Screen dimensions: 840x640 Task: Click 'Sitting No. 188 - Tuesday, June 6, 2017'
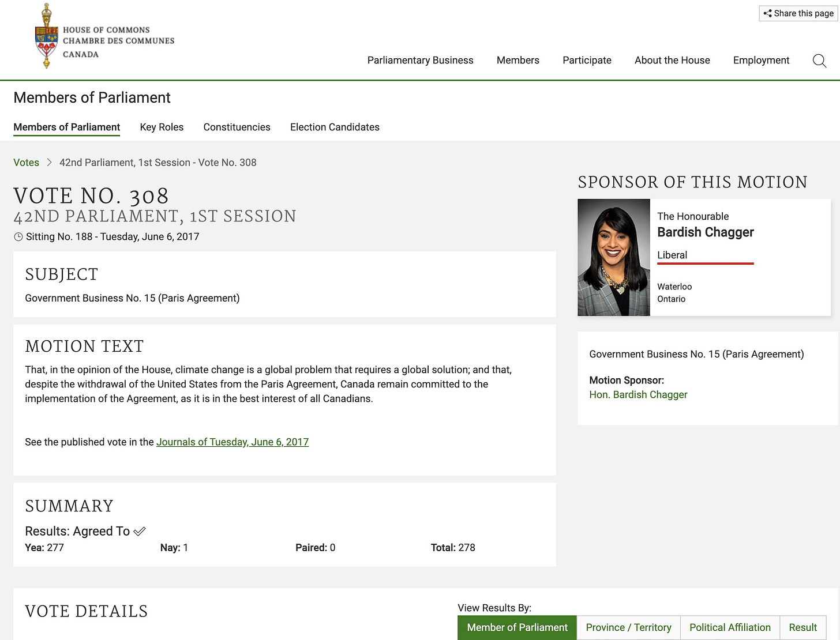[112, 237]
